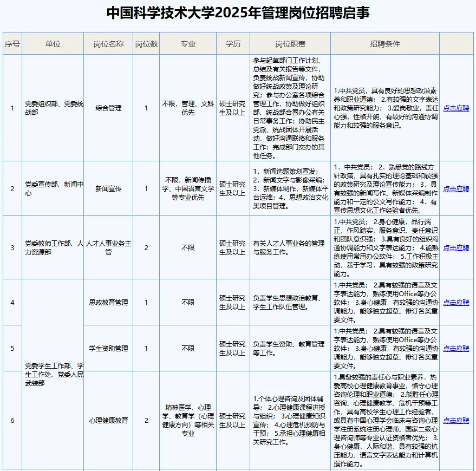Click the 岗位职责 column header
Image resolution: width=476 pixels, height=471 pixels.
point(291,44)
